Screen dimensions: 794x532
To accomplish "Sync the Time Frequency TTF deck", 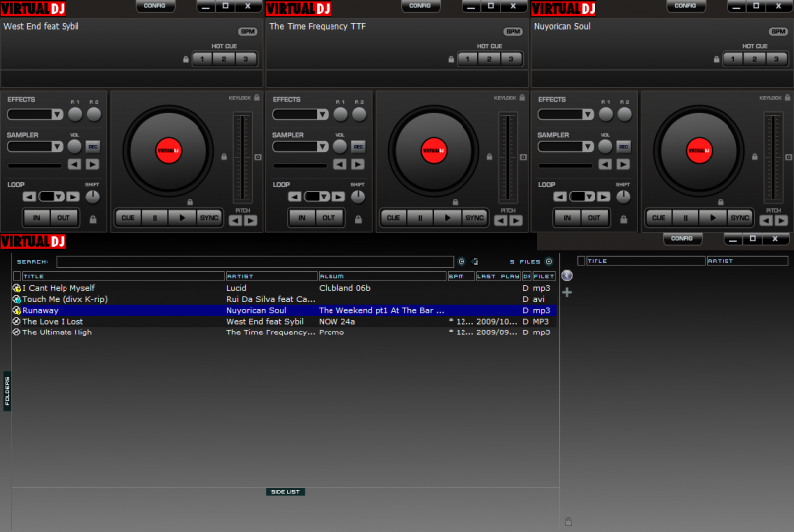I will (474, 218).
